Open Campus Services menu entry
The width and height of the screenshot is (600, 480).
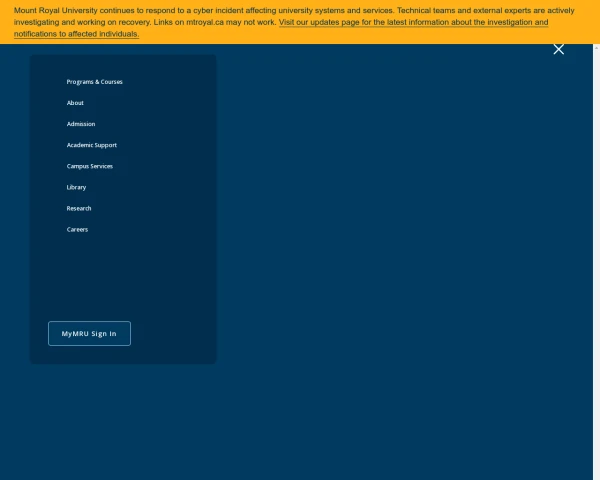point(90,166)
